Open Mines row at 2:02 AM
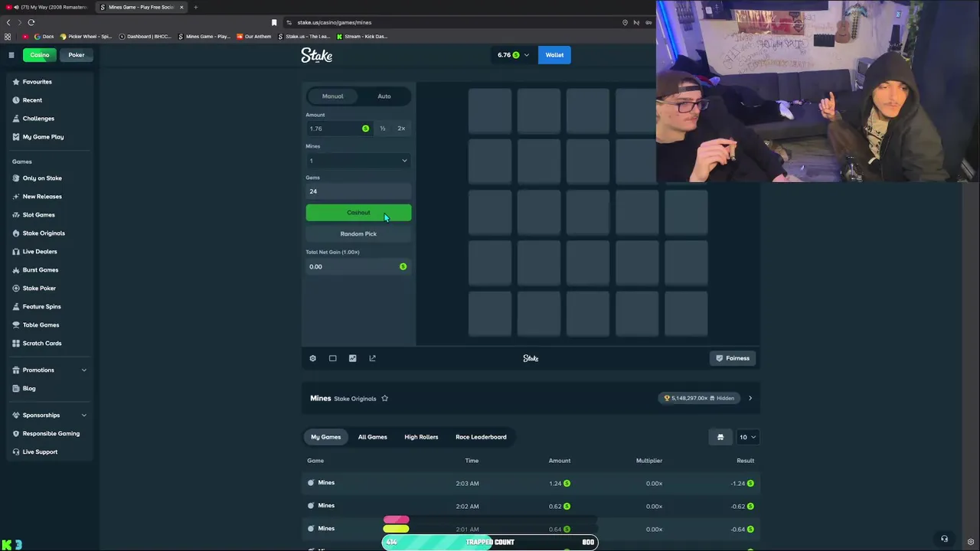The image size is (980, 551). tap(531, 506)
